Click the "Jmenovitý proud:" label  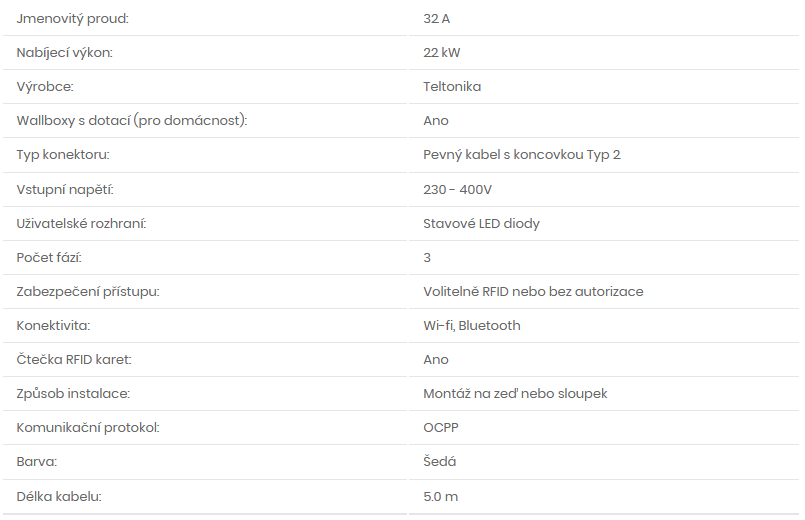tap(73, 19)
